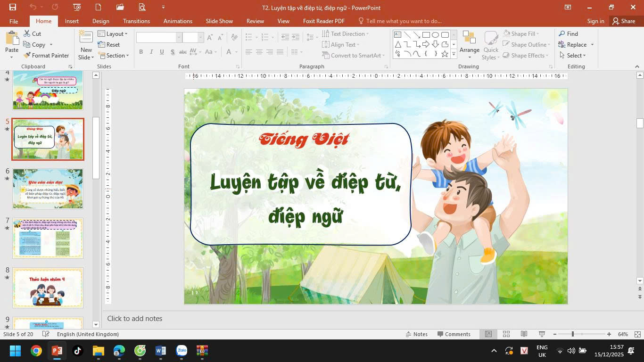This screenshot has height=362, width=644.
Task: Open the Animations ribbon tab
Action: click(x=178, y=21)
